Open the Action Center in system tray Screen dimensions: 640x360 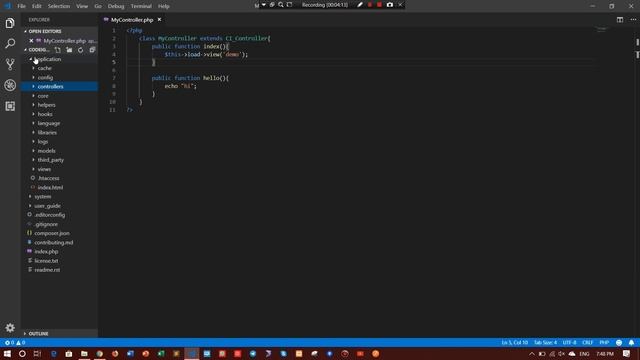pos(627,354)
